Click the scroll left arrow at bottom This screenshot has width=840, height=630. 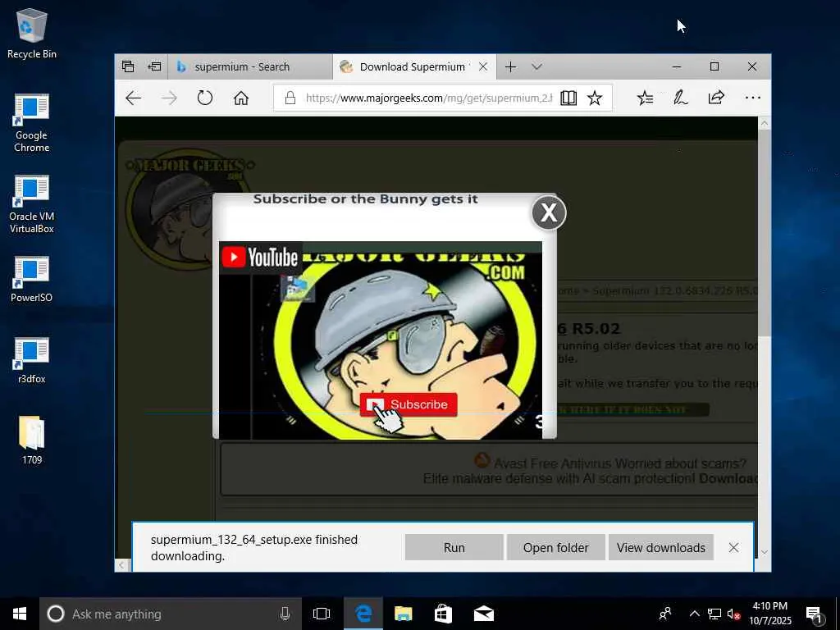121,565
